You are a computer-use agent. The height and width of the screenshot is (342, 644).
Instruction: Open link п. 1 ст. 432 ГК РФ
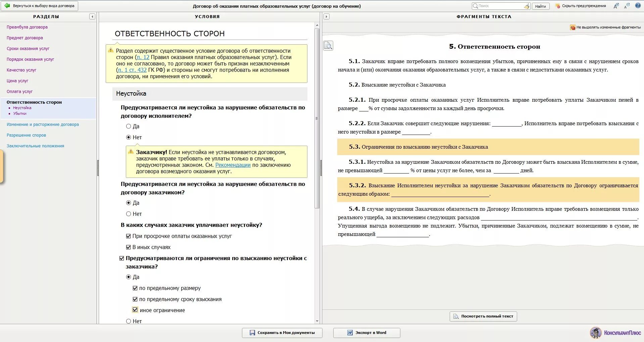pos(132,70)
